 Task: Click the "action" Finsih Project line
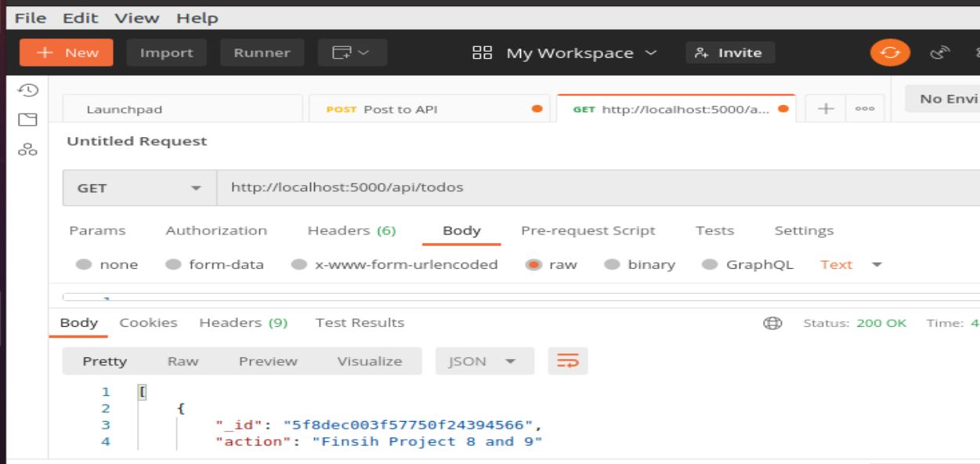pyautogui.click(x=379, y=441)
